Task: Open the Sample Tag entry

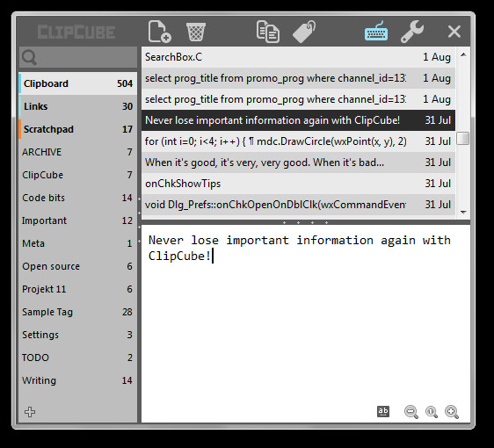Action: (x=78, y=312)
